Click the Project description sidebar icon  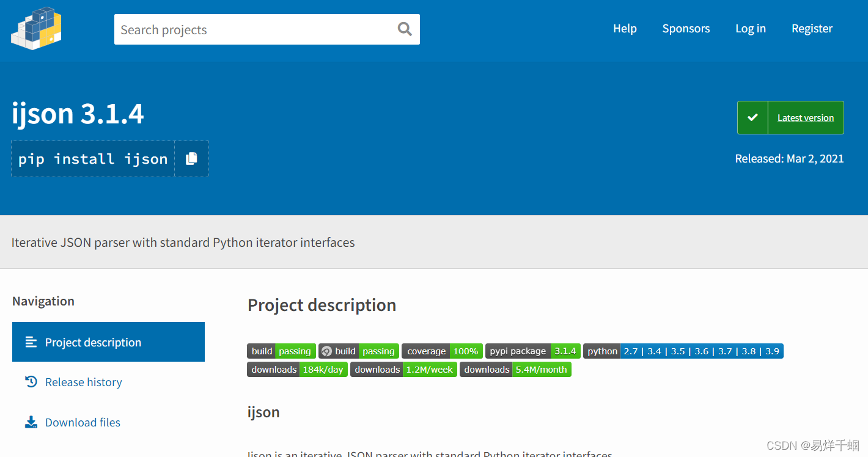click(x=31, y=342)
